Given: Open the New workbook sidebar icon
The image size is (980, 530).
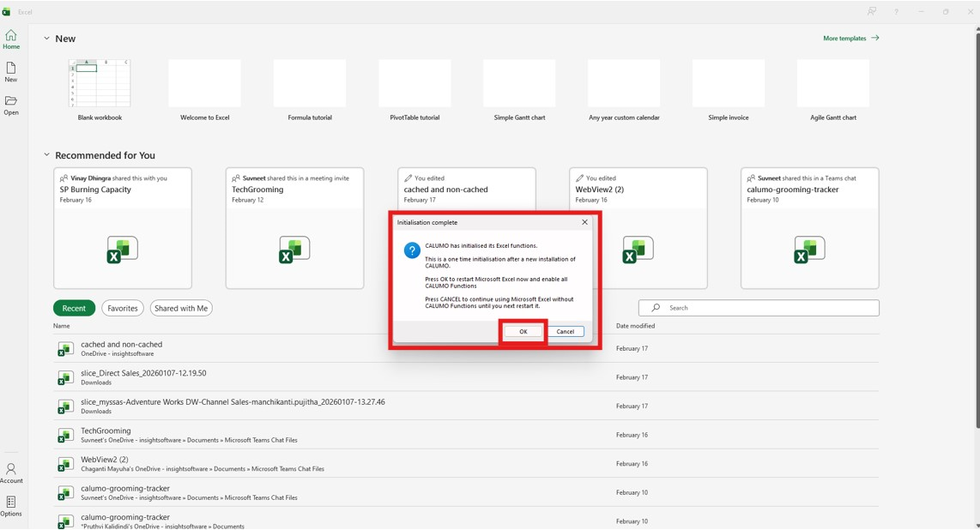Looking at the screenshot, I should click(11, 72).
